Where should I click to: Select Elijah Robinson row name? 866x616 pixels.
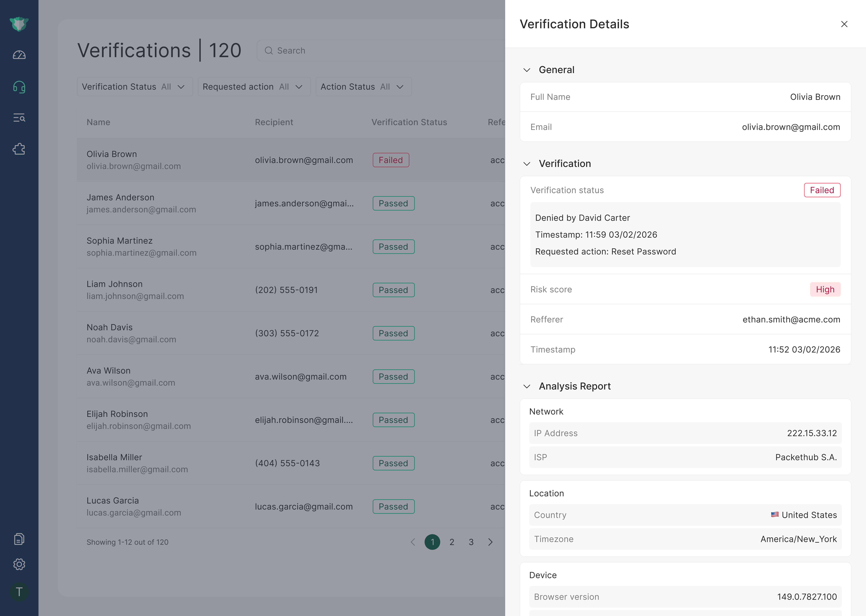(x=117, y=414)
